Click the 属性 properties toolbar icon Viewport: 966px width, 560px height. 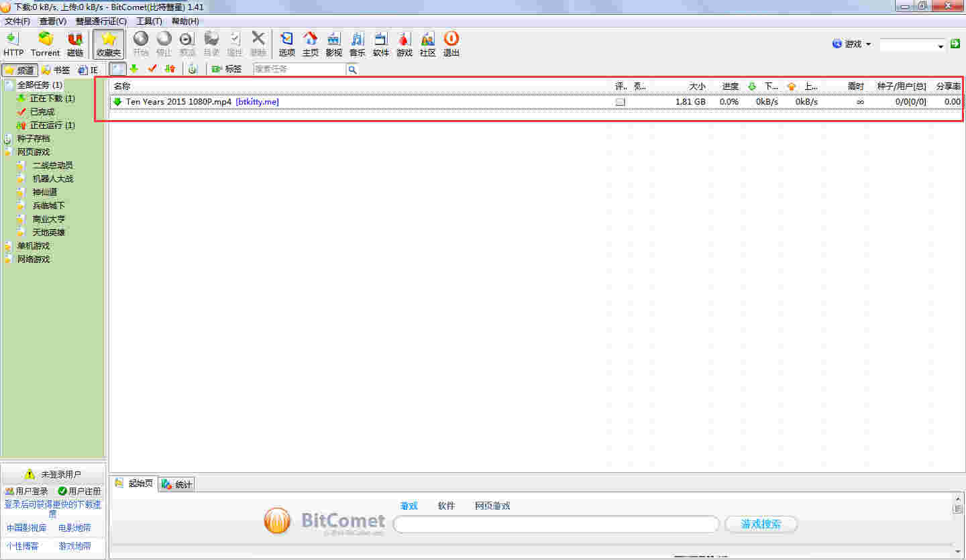[x=235, y=44]
